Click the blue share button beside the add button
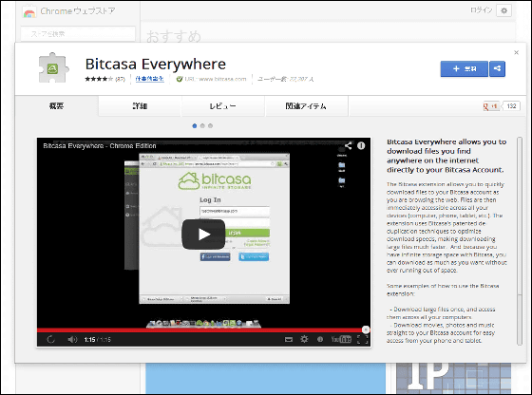532x395 pixels. click(x=498, y=68)
